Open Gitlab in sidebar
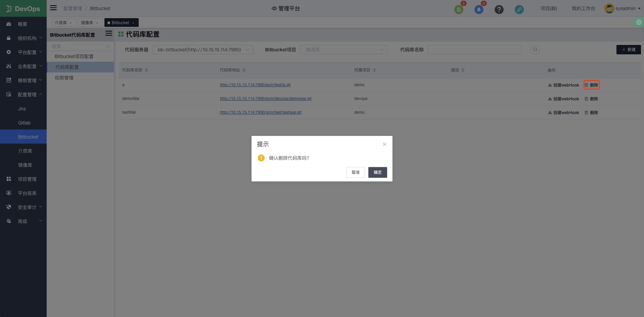The height and width of the screenshot is (317, 644). pyautogui.click(x=23, y=123)
